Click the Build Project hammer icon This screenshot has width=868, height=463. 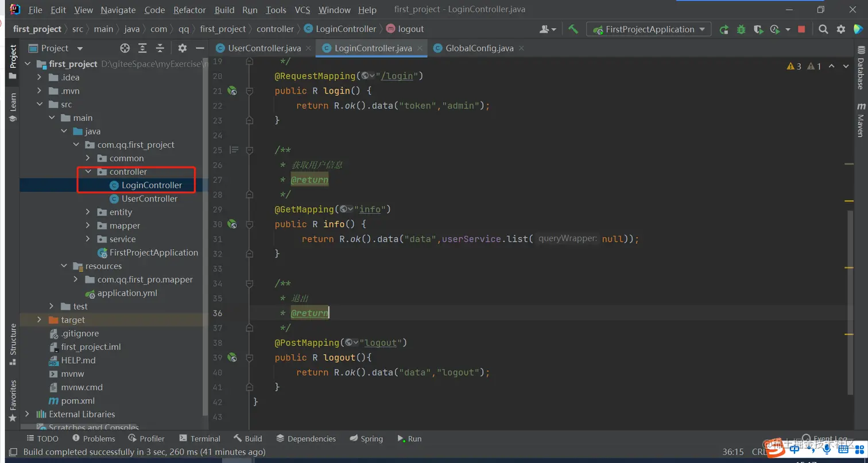573,29
